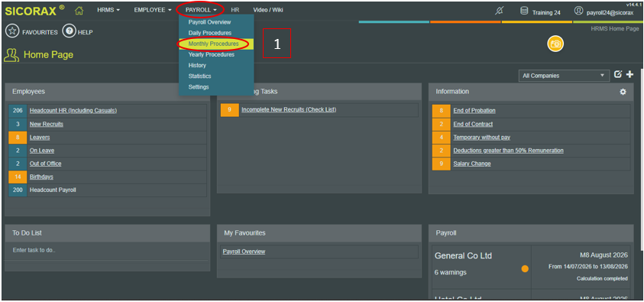This screenshot has height=302, width=644.
Task: Select History menu entry
Action: [x=197, y=65]
